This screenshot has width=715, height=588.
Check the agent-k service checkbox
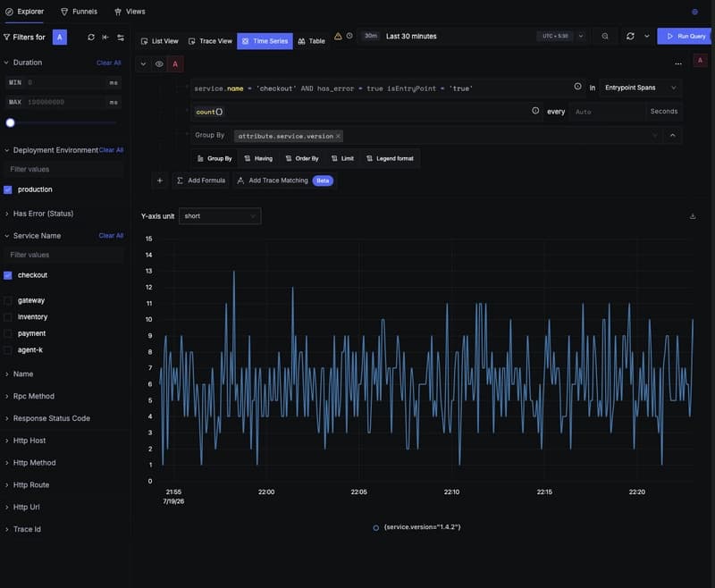tap(8, 350)
